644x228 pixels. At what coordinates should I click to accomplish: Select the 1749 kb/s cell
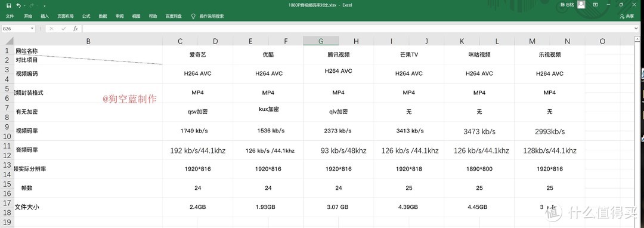[x=197, y=131]
